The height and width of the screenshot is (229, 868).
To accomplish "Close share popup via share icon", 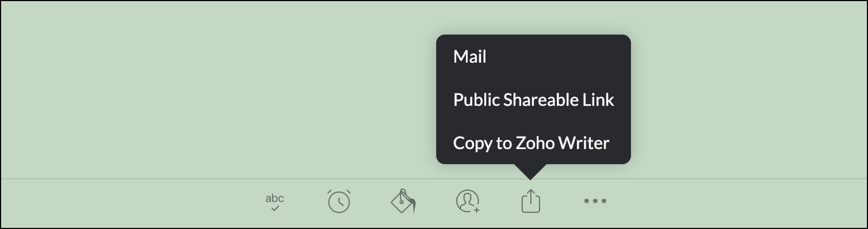I will pos(531,201).
